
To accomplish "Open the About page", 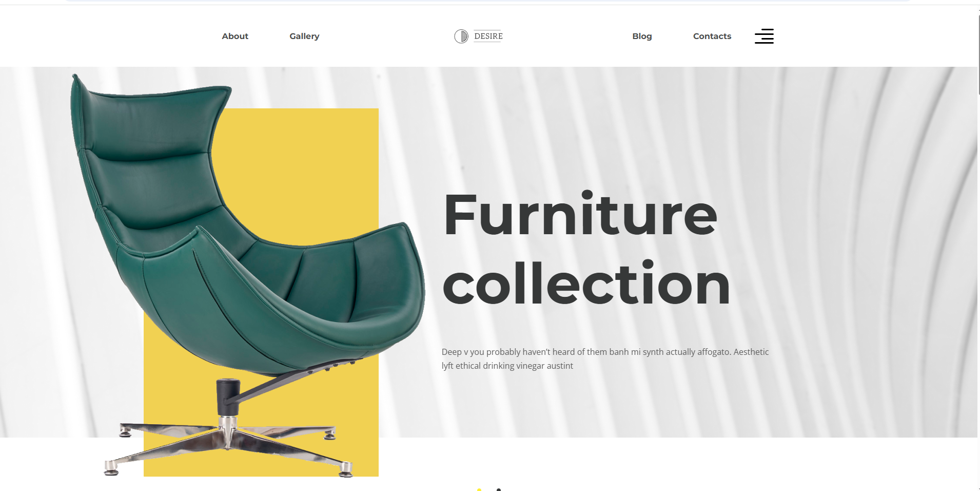I will 235,36.
